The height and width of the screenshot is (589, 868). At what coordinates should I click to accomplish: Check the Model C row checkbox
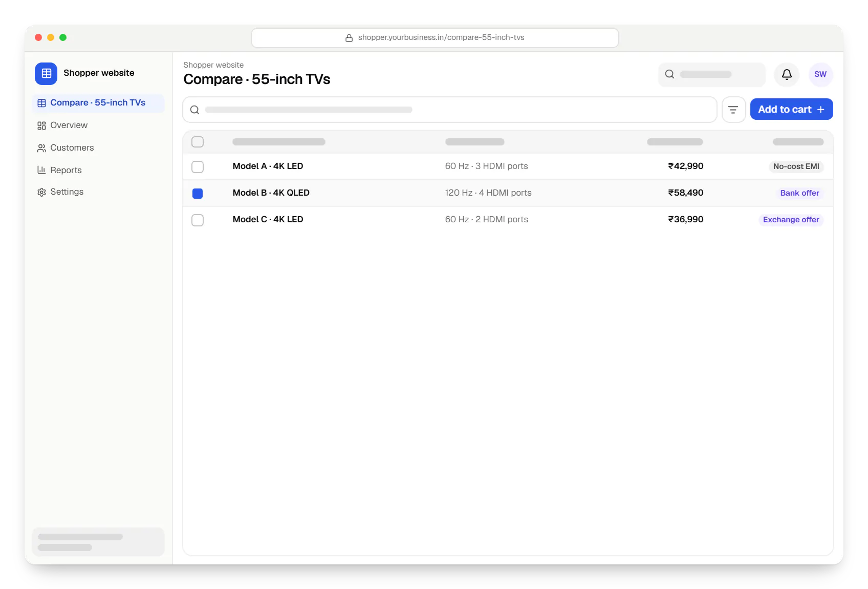click(198, 220)
